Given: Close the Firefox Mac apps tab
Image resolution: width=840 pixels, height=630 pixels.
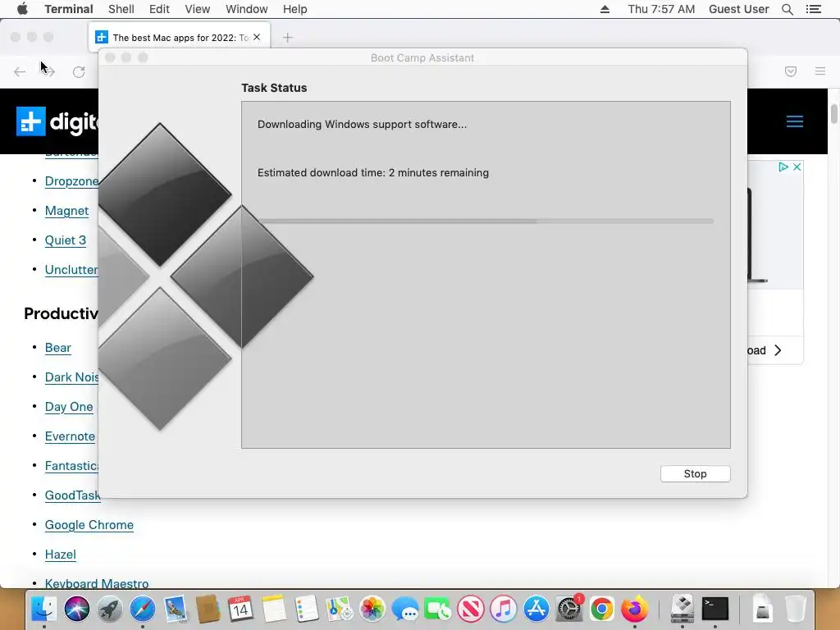Looking at the screenshot, I should [x=257, y=37].
